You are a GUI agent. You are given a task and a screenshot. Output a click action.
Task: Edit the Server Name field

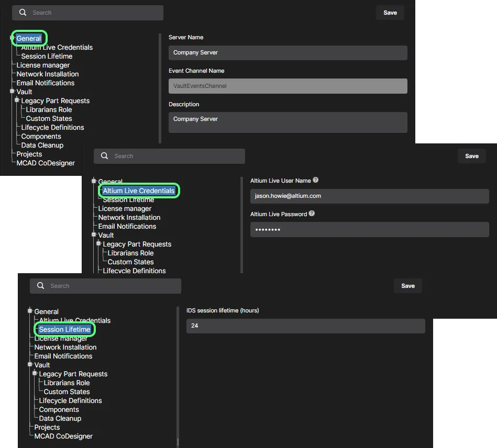click(x=288, y=52)
